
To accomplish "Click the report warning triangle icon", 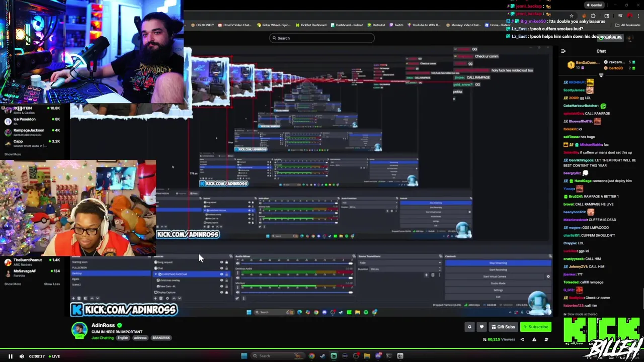I will [534, 339].
